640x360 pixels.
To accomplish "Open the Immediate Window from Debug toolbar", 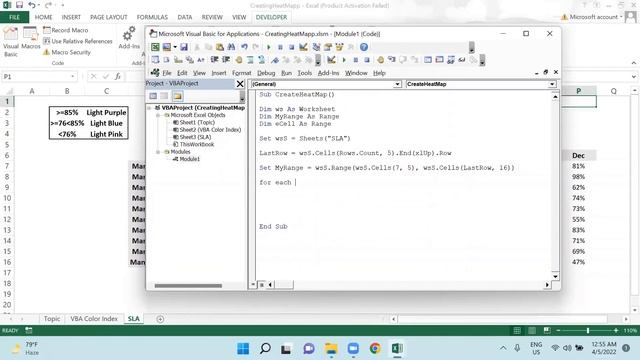I will [x=439, y=60].
